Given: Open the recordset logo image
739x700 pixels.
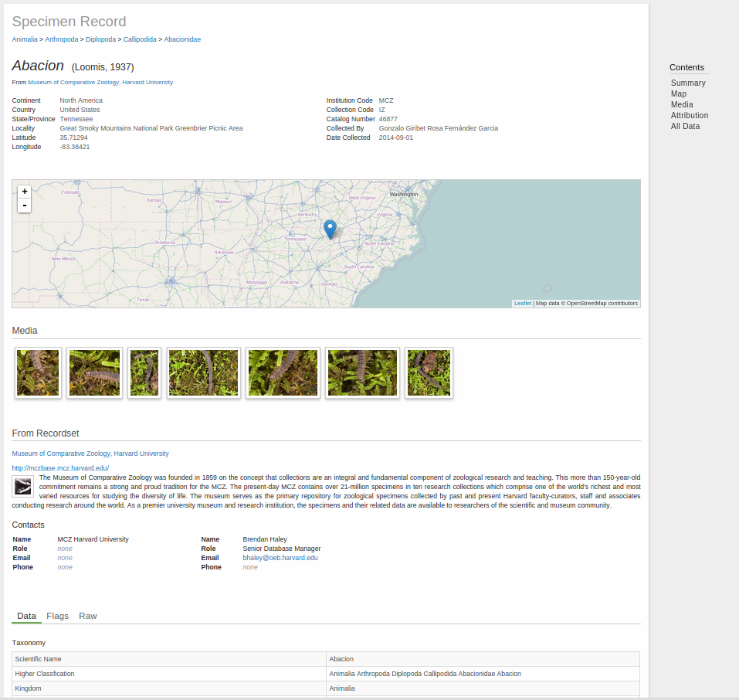Looking at the screenshot, I should click(22, 486).
